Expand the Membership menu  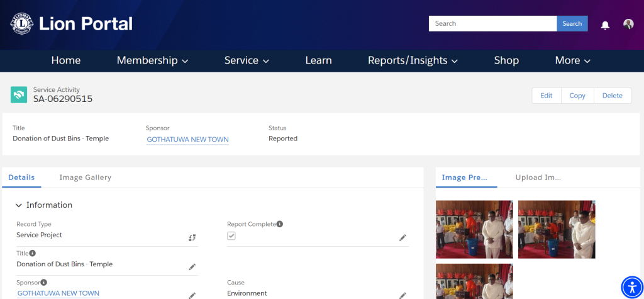(152, 60)
